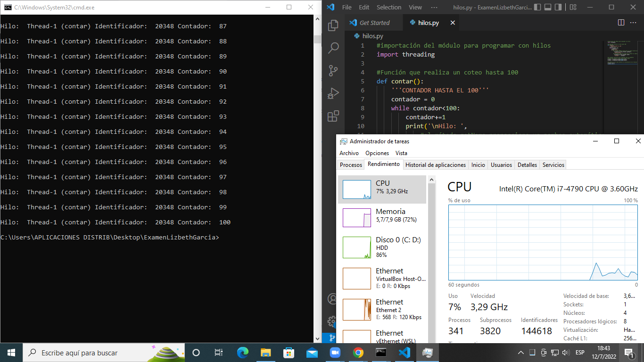The width and height of the screenshot is (644, 362).
Task: Open Microsoft Edge from the taskbar
Action: click(x=242, y=353)
